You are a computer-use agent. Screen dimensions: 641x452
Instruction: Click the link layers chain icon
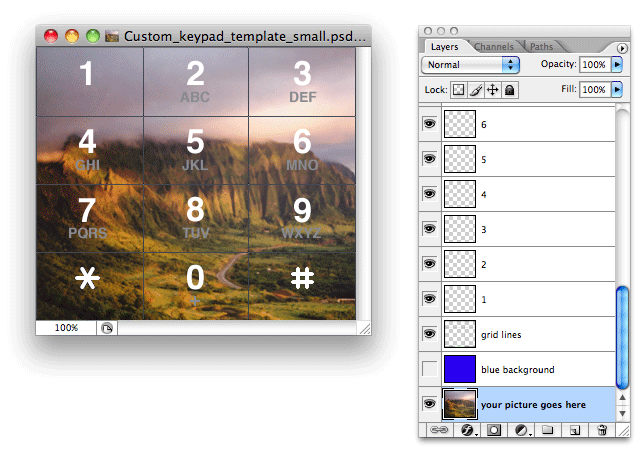[x=437, y=429]
